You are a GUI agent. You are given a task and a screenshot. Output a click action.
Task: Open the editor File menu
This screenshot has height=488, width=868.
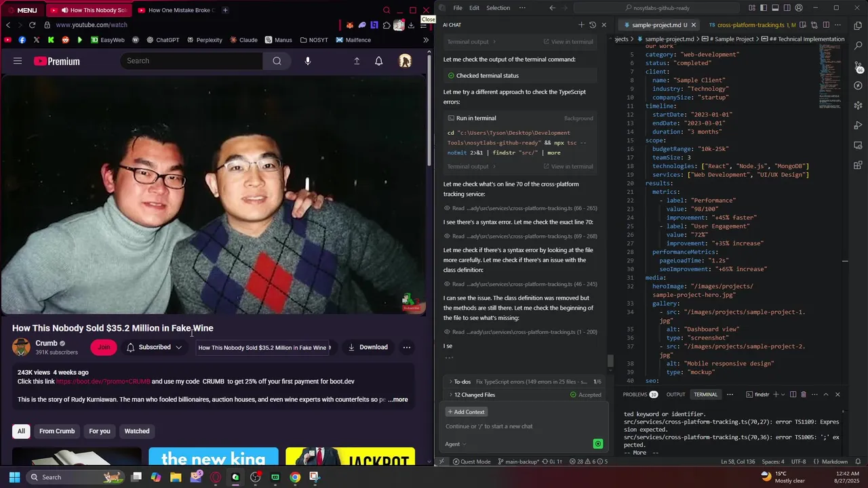458,8
